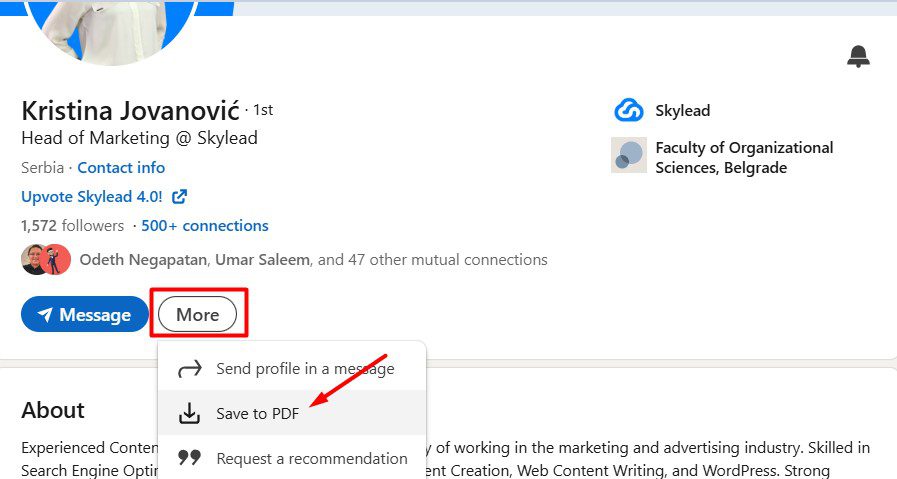Viewport: 897px width, 479px height.
Task: Click the 1,572 followers text
Action: pyautogui.click(x=73, y=226)
